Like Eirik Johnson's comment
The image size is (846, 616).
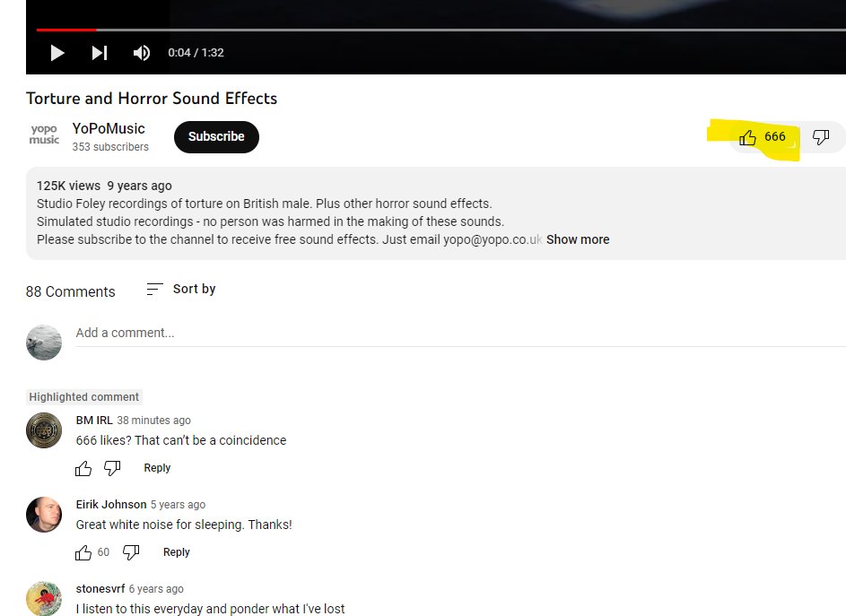(83, 552)
